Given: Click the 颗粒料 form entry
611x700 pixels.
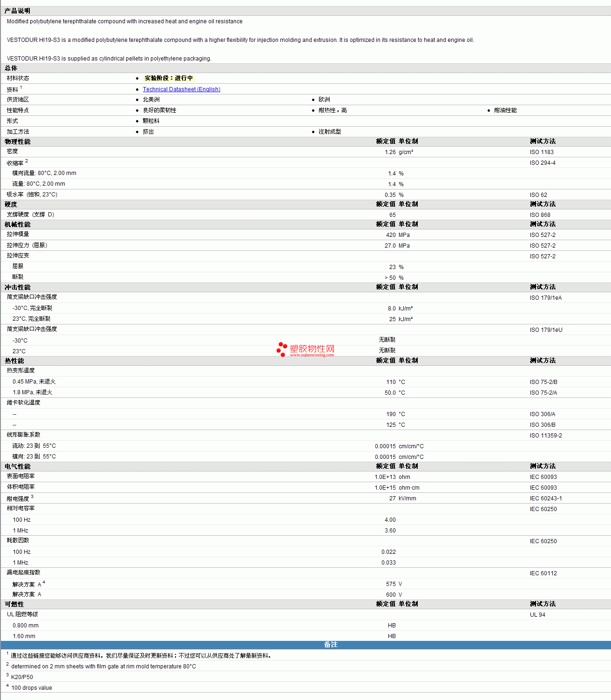Looking at the screenshot, I should tap(151, 121).
